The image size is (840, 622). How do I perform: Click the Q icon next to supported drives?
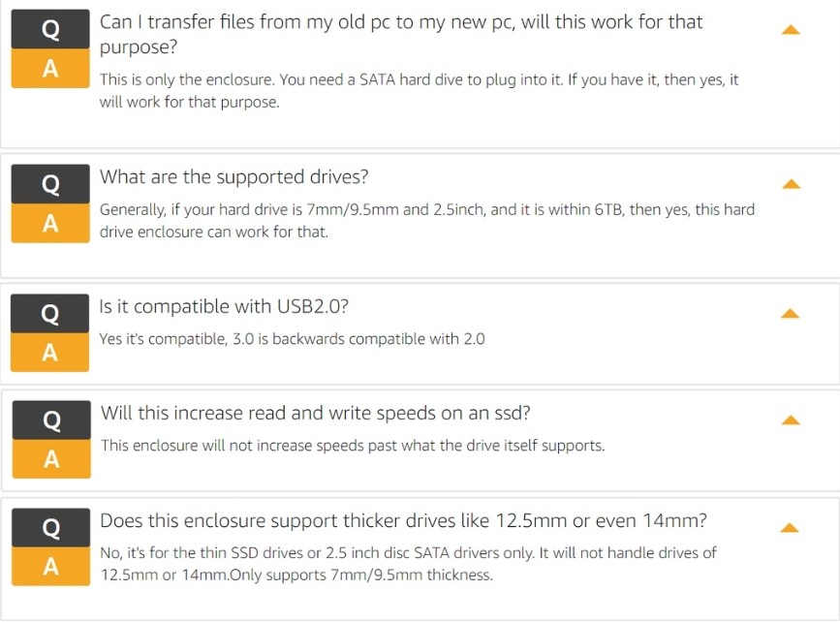click(50, 184)
